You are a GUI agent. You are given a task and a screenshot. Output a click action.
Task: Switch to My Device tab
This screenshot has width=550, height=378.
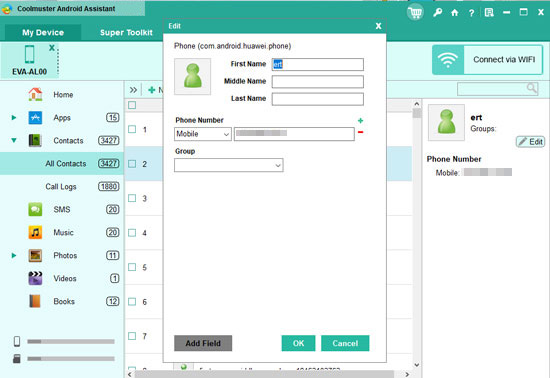[43, 33]
